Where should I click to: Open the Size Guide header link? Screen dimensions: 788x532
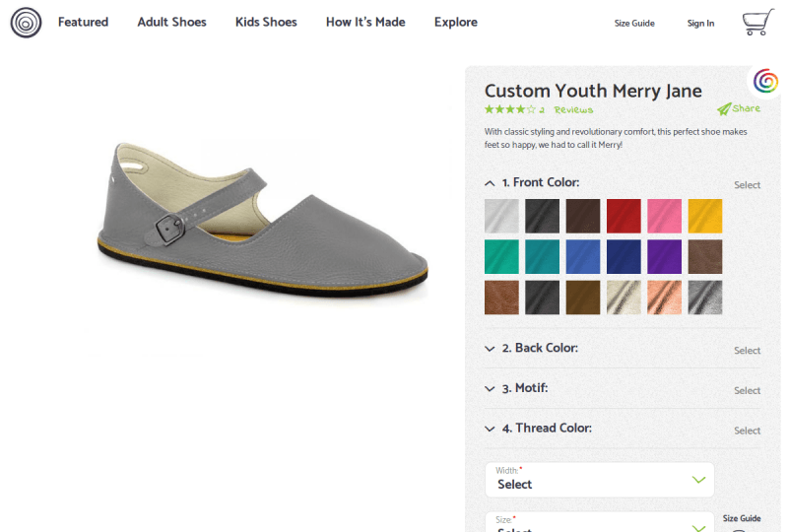[634, 23]
